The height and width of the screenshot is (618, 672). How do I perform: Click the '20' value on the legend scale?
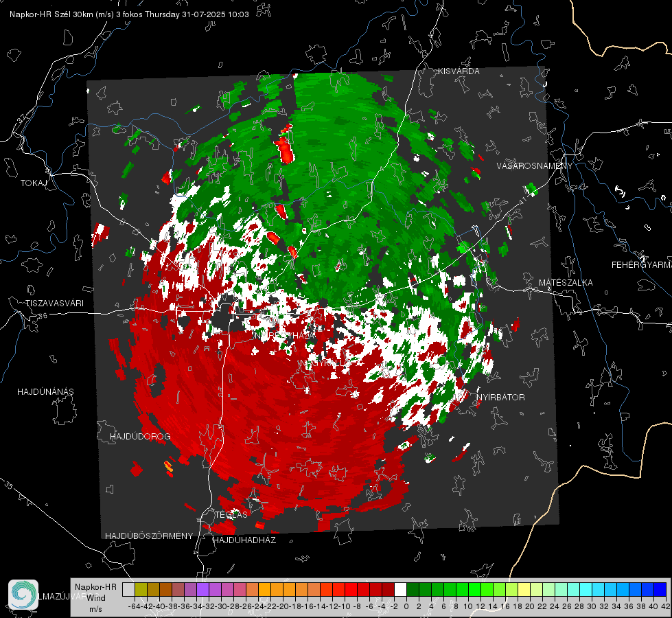pyautogui.click(x=530, y=606)
